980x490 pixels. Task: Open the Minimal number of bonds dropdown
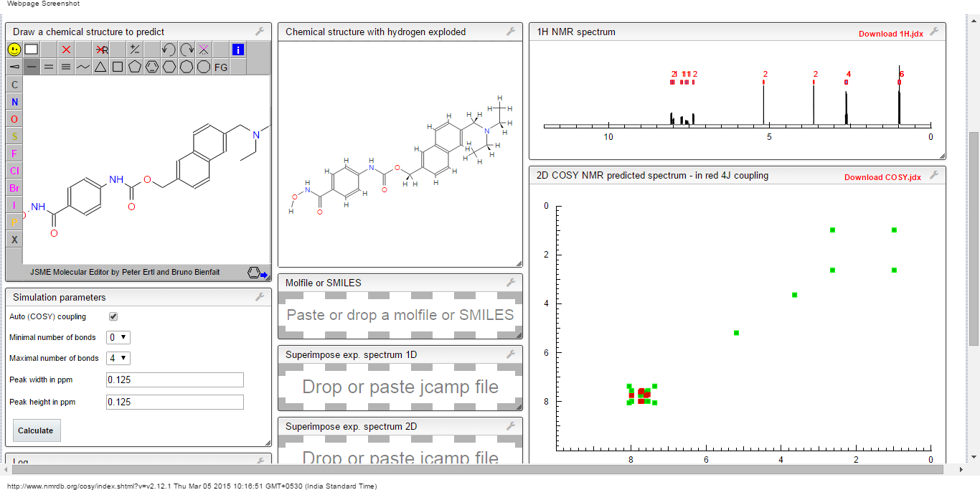click(x=118, y=337)
